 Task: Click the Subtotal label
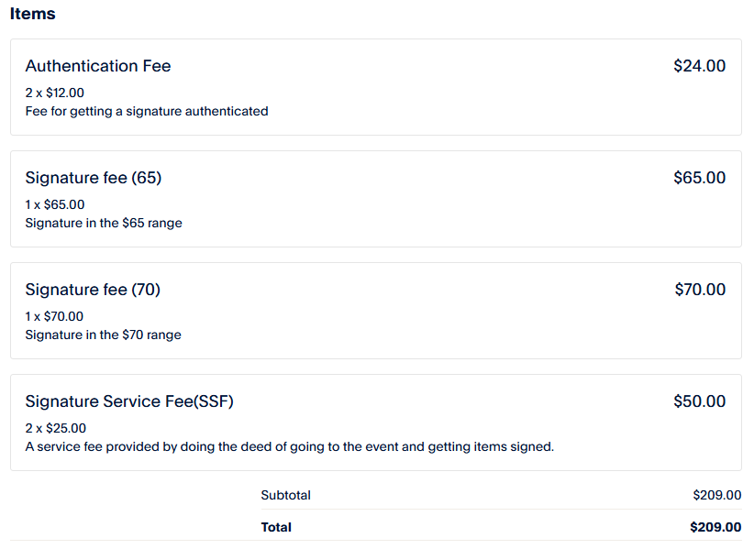(x=286, y=495)
